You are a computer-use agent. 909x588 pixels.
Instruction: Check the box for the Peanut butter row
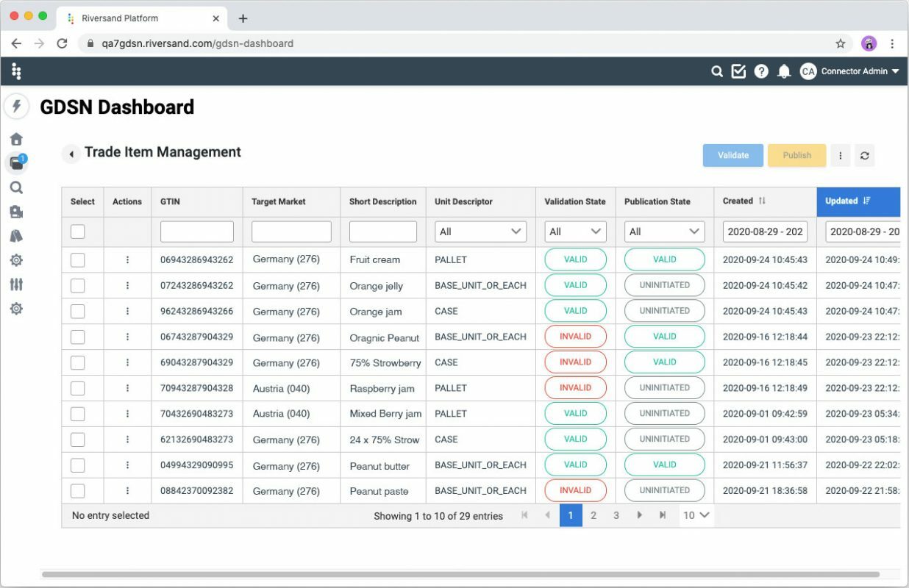click(78, 465)
